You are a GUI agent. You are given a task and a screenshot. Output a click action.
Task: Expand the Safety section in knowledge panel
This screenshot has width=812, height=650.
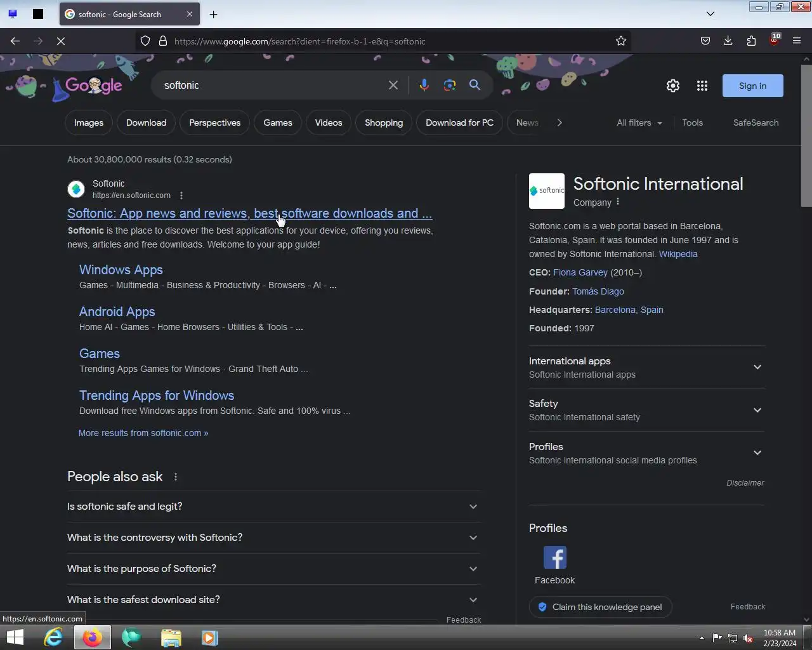tap(646, 410)
